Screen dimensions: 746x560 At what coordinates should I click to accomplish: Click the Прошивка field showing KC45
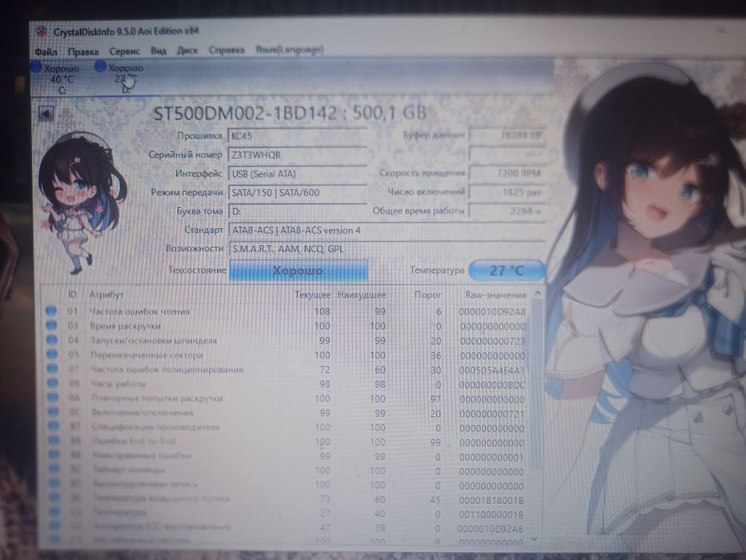[x=297, y=136]
